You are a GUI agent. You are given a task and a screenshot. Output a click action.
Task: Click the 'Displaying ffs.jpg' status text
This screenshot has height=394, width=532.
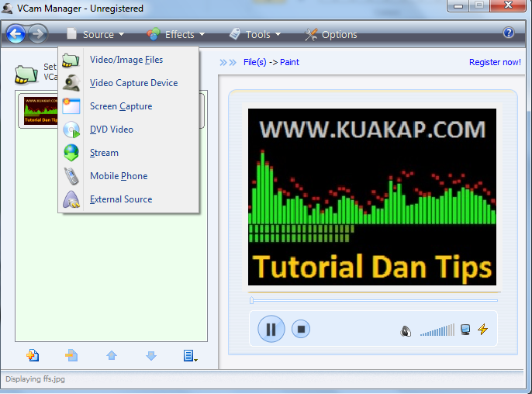pyautogui.click(x=35, y=378)
